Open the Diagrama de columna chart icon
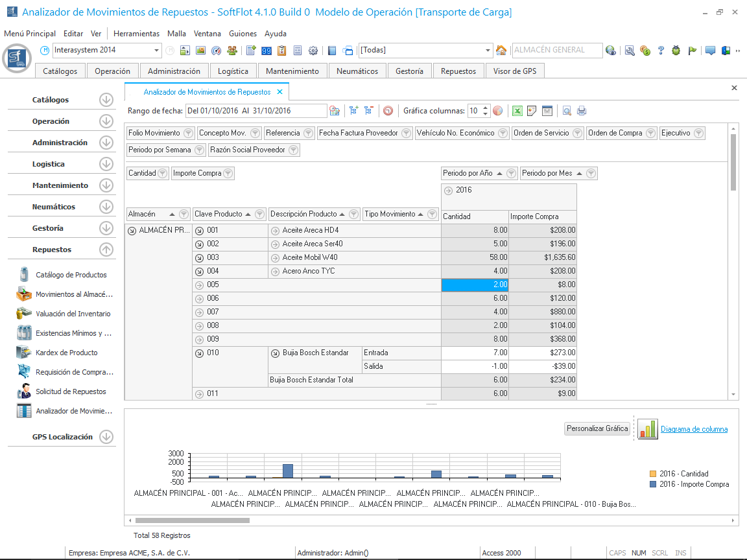This screenshot has width=747, height=560. click(x=647, y=429)
